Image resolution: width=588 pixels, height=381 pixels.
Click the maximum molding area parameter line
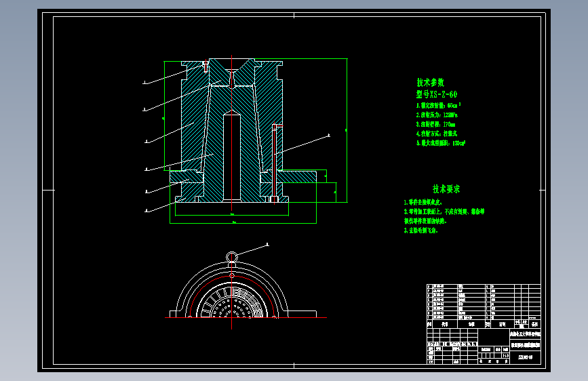(x=441, y=143)
